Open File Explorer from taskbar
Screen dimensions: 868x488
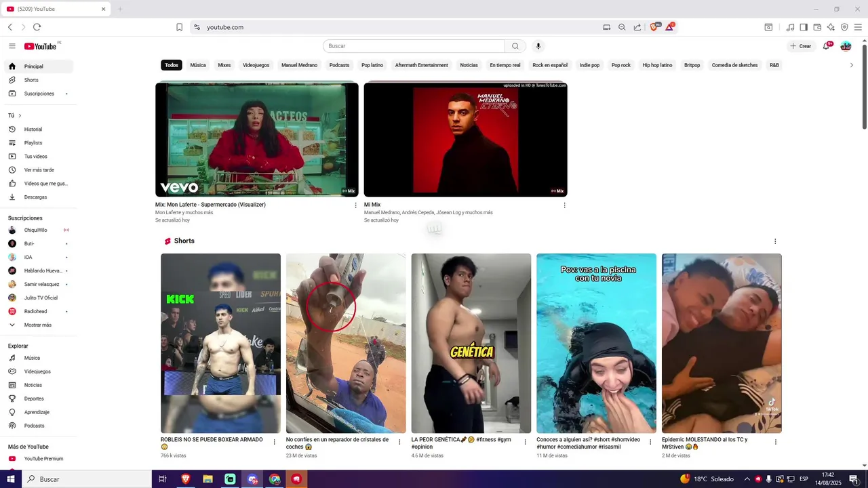pos(208,479)
